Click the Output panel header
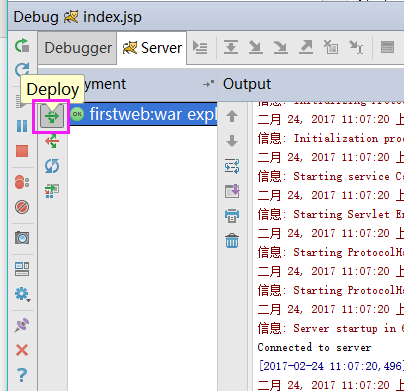 pos(311,84)
